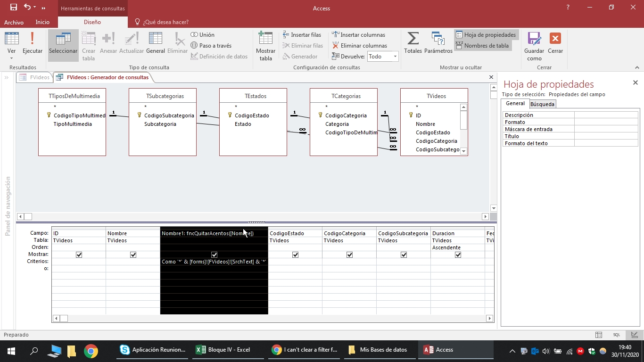644x362 pixels.
Task: Open the Devuelve dropdown showing Todo
Action: point(395,57)
